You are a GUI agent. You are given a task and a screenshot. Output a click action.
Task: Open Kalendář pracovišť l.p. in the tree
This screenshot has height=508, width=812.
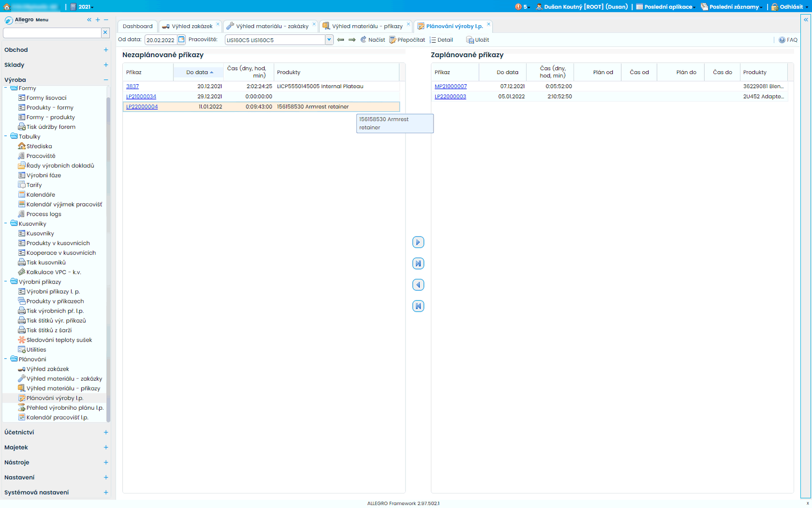coord(57,417)
